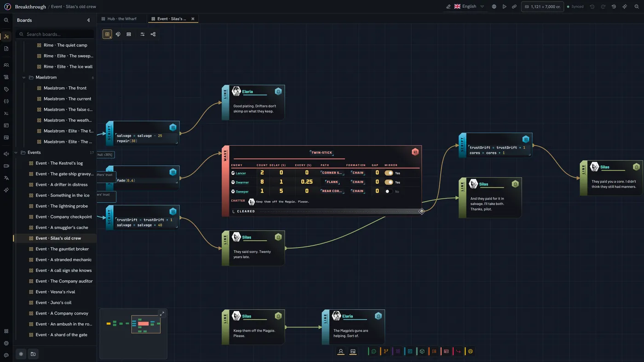Open version history clock icon
Viewport: 644px width, 362px height.
pyautogui.click(x=614, y=7)
